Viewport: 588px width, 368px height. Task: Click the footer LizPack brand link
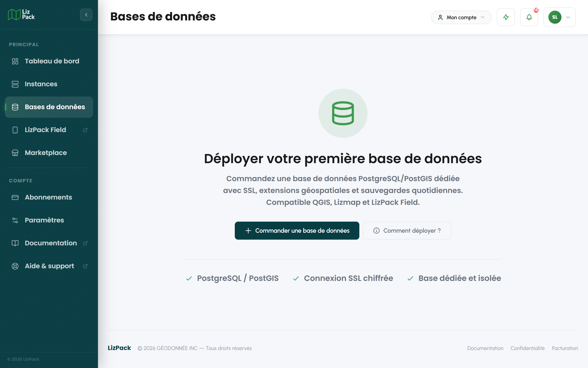click(x=119, y=348)
